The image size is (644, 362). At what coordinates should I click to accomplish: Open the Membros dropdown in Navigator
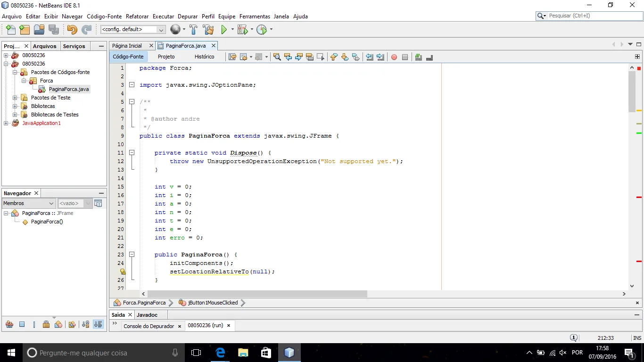pos(29,203)
